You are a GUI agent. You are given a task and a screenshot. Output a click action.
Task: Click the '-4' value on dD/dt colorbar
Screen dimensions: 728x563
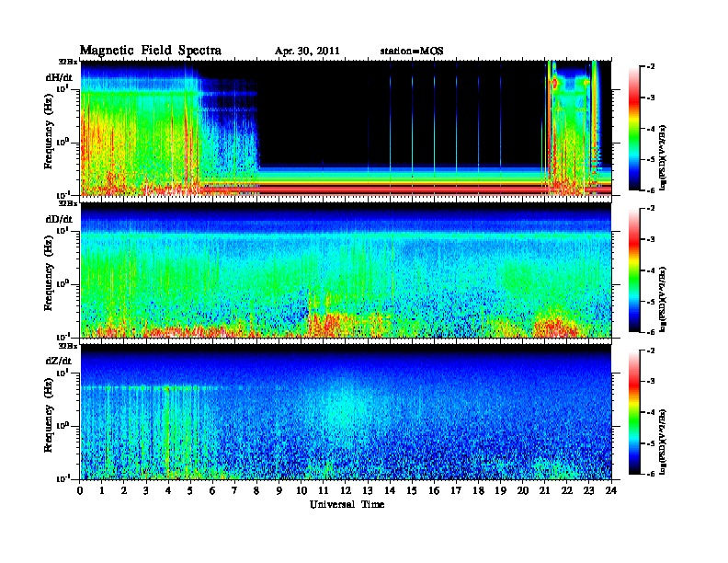pos(651,270)
